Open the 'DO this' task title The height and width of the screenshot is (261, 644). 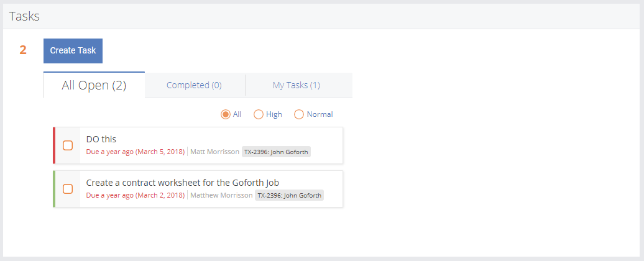(101, 139)
